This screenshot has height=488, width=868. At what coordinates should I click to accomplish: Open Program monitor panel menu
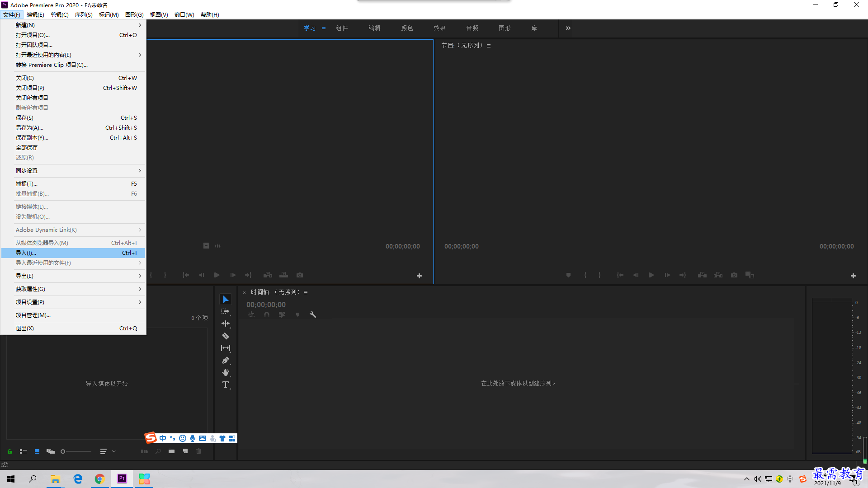point(489,46)
